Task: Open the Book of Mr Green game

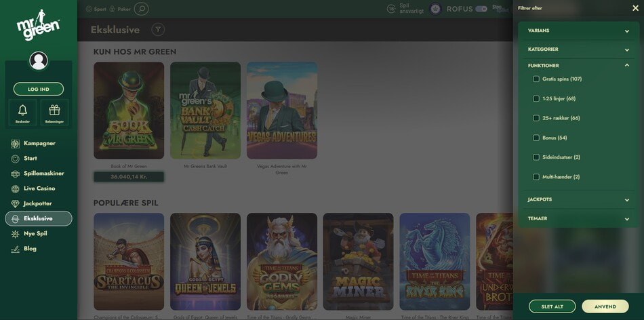Action: (x=129, y=111)
